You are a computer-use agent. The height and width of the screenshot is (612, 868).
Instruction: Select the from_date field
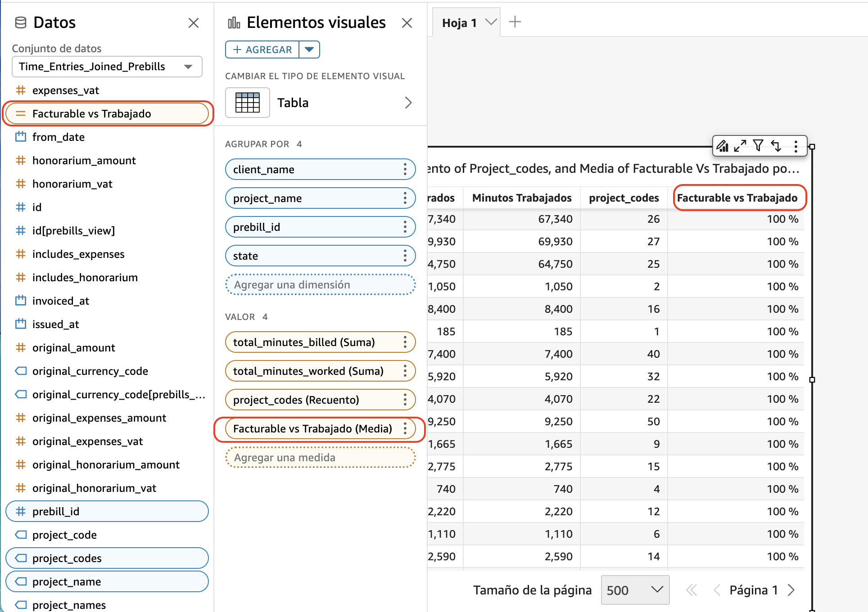tap(107, 137)
